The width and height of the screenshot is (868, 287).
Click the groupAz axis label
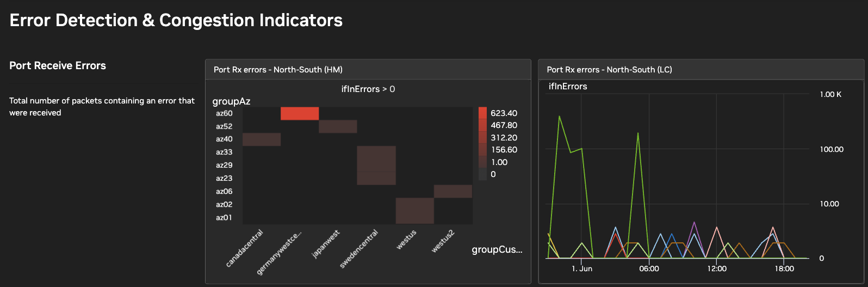pyautogui.click(x=231, y=101)
